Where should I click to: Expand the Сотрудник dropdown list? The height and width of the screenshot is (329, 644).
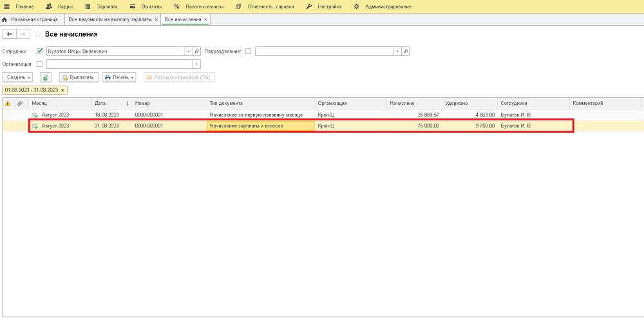click(188, 52)
